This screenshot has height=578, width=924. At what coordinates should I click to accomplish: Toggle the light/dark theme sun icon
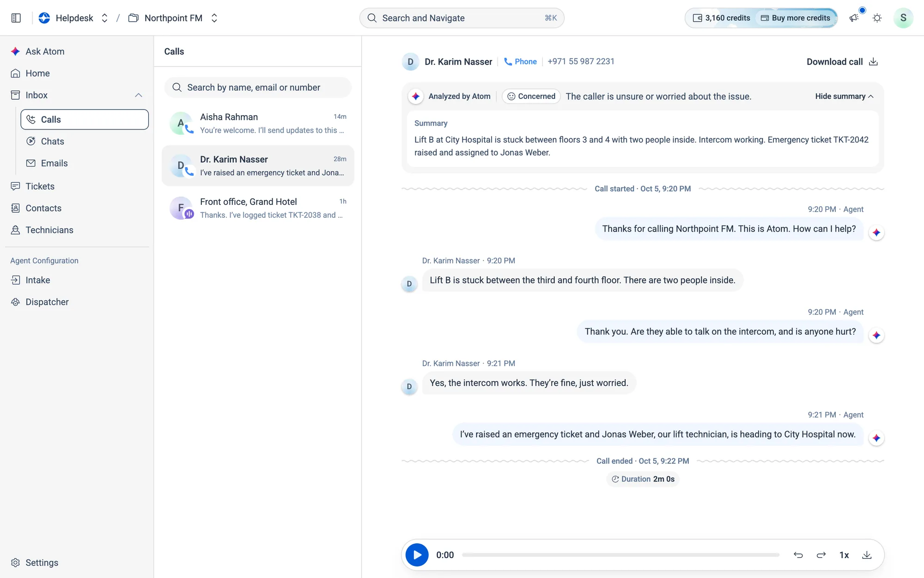pyautogui.click(x=877, y=18)
